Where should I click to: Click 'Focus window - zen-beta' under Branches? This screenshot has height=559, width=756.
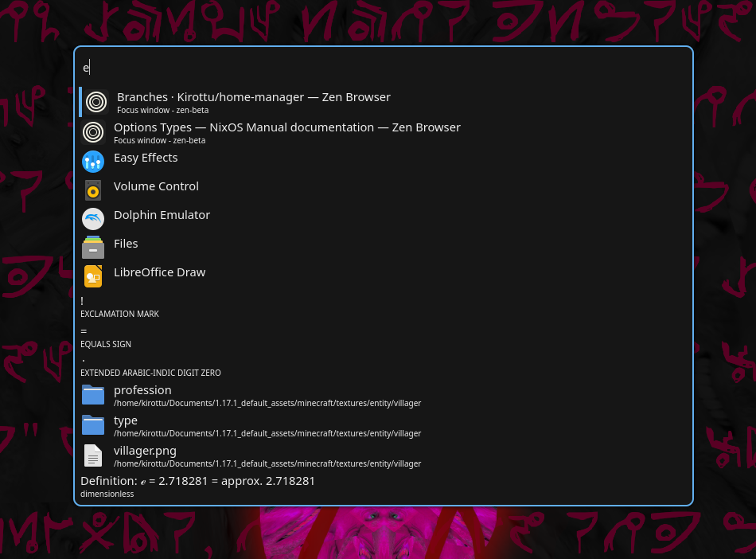[162, 110]
